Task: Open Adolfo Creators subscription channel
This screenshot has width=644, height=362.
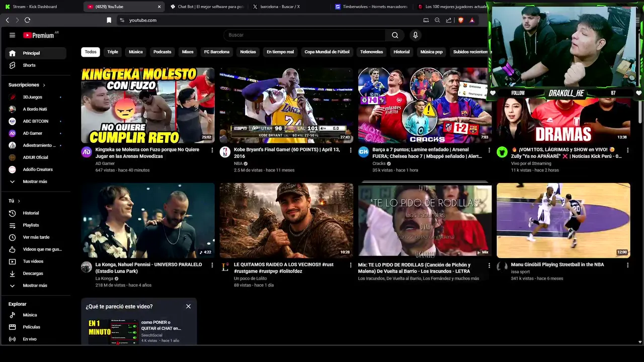Action: (35, 169)
